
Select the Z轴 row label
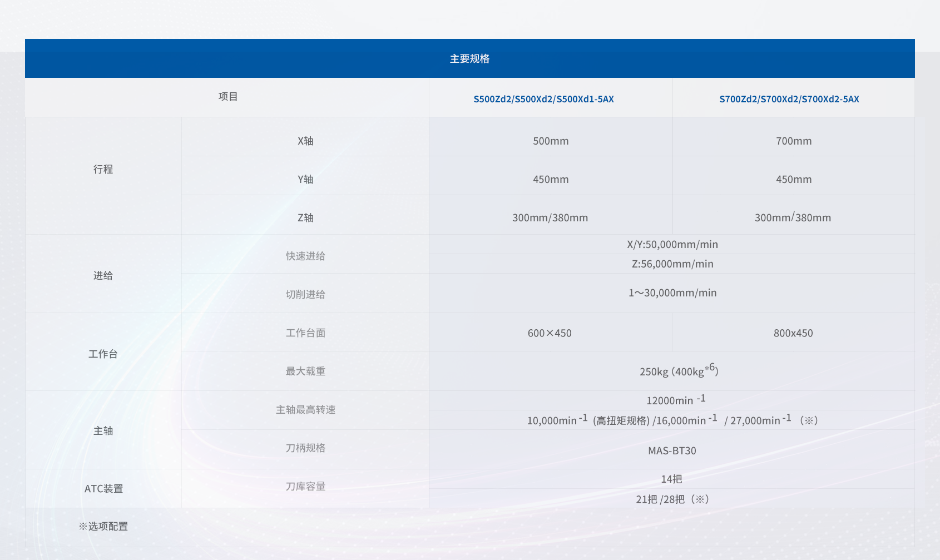[305, 218]
